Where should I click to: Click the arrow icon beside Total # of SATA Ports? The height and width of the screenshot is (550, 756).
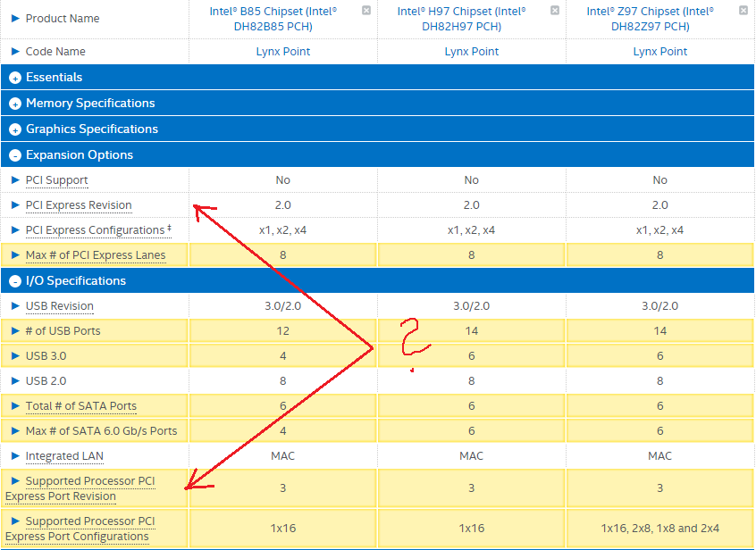pos(15,405)
